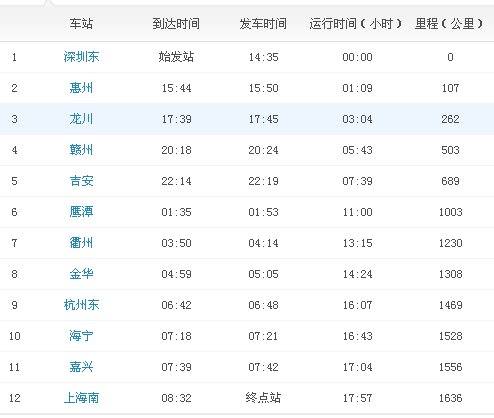Open the 衢州 station link
The image size is (494, 418).
click(81, 243)
